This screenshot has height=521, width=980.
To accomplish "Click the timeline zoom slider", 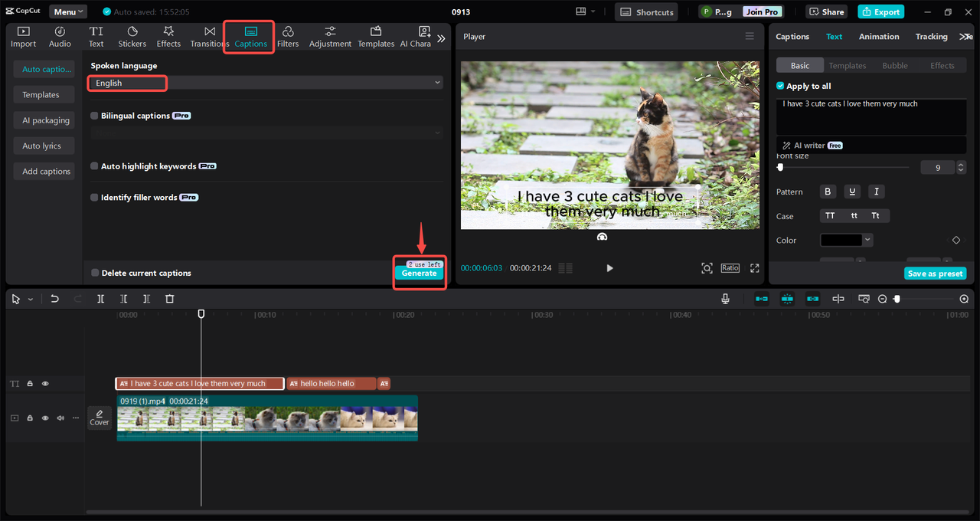I will click(x=923, y=299).
